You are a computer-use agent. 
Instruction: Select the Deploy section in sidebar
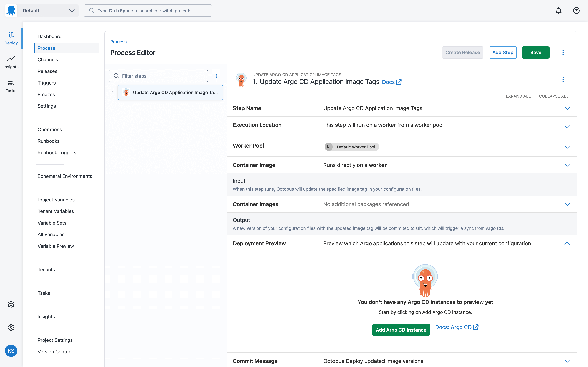click(11, 38)
